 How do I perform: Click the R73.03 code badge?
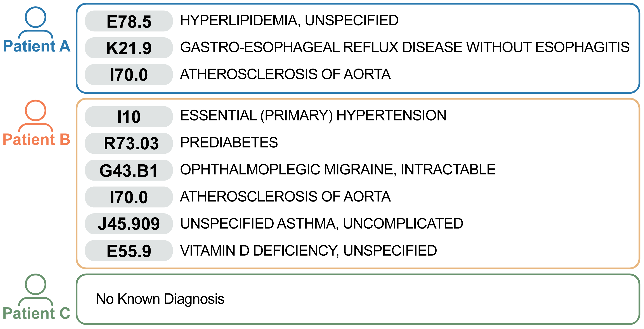point(129,143)
